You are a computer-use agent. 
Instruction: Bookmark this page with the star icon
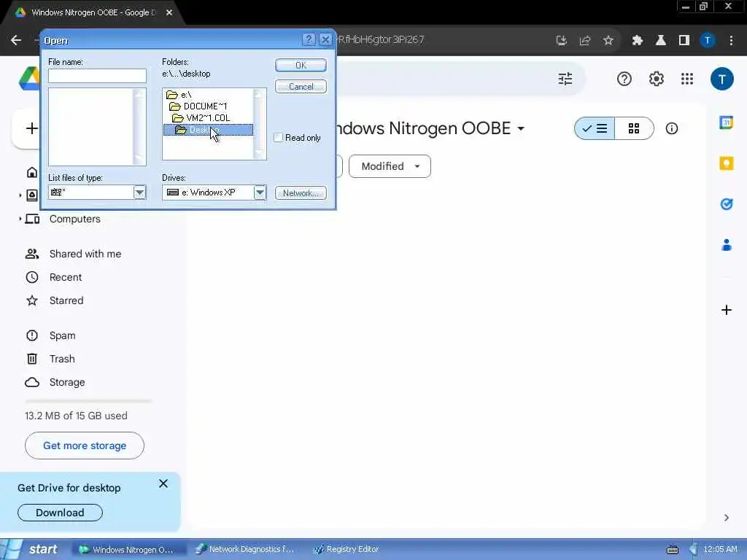(608, 41)
